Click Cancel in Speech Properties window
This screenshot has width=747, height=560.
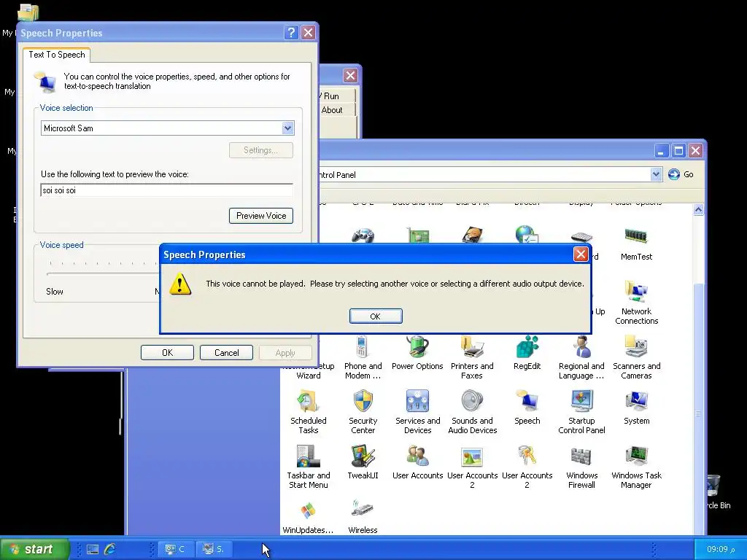pyautogui.click(x=226, y=353)
